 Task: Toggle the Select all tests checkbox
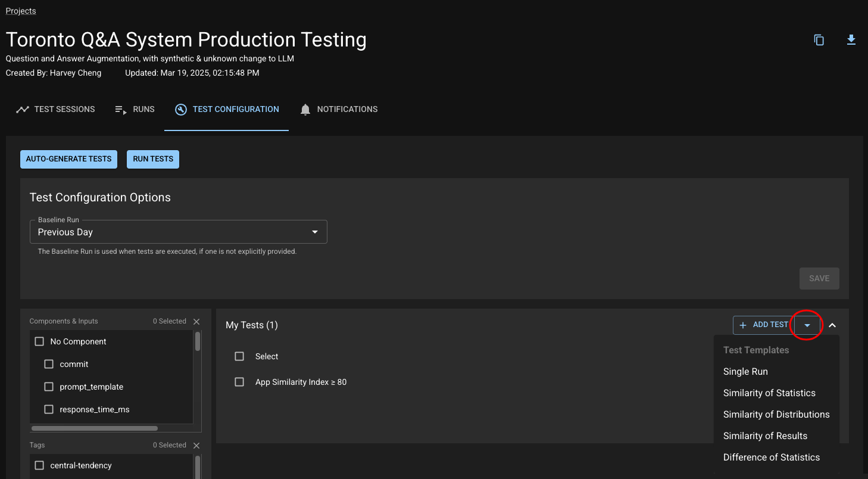tap(239, 356)
